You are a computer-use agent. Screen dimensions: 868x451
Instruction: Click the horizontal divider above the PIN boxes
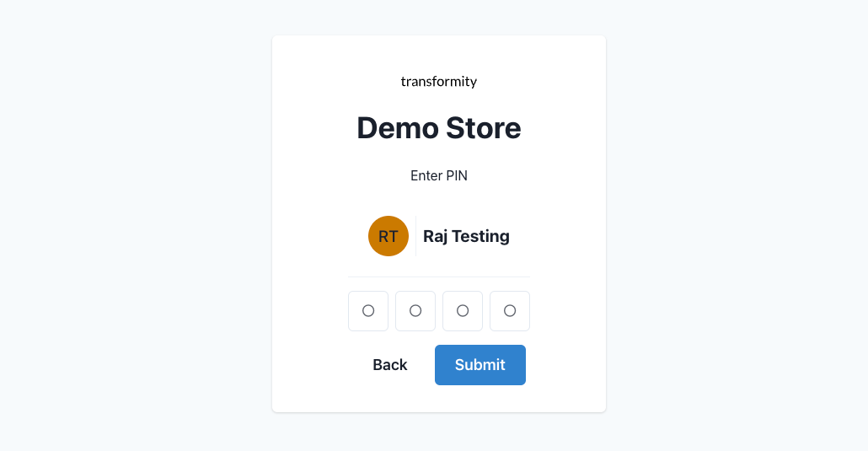pos(439,277)
